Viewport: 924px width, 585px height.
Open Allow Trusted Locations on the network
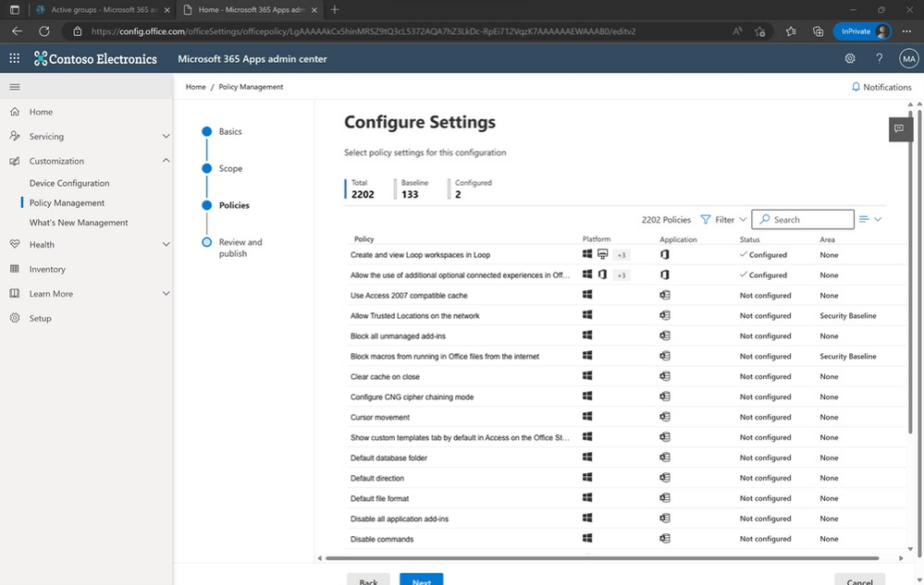coord(415,315)
